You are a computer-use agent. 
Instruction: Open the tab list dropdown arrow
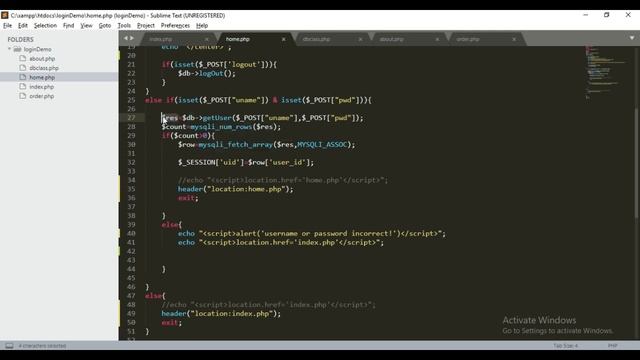point(632,38)
